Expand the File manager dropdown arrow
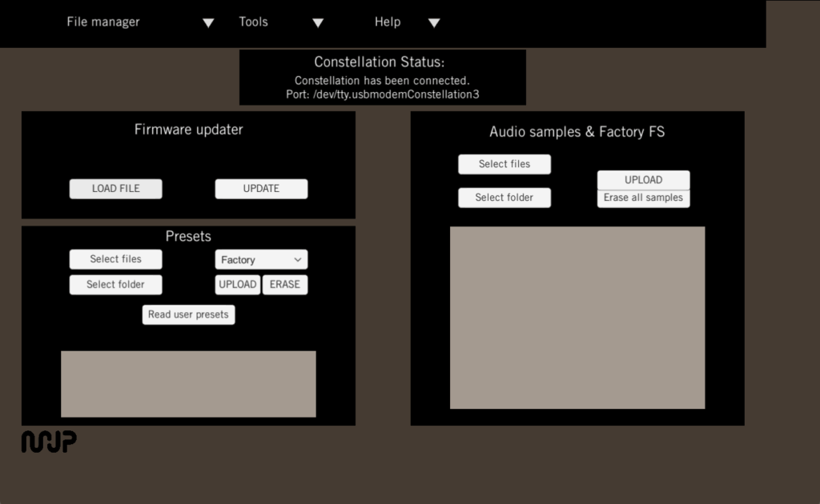The width and height of the screenshot is (820, 504). pos(208,23)
